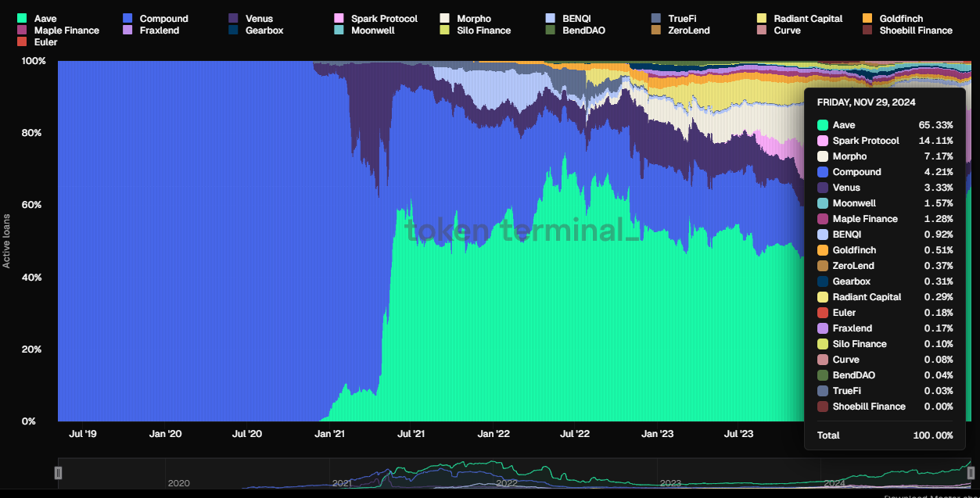
Task: Click the Jul '21 label on the x-axis
Action: click(411, 434)
